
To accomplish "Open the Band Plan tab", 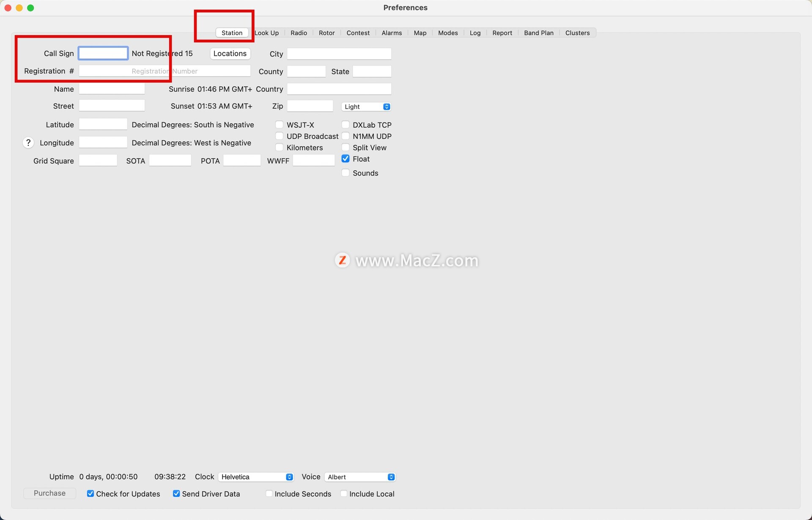I will [538, 33].
